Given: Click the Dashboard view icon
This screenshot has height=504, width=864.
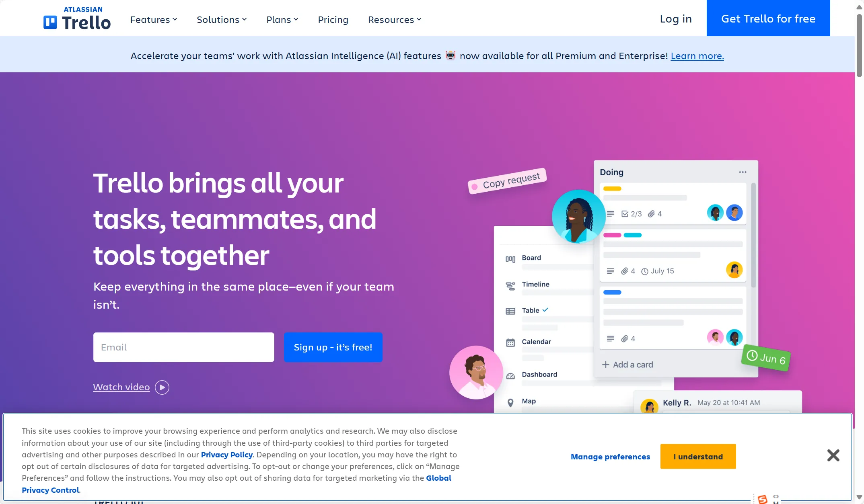Looking at the screenshot, I should [510, 375].
